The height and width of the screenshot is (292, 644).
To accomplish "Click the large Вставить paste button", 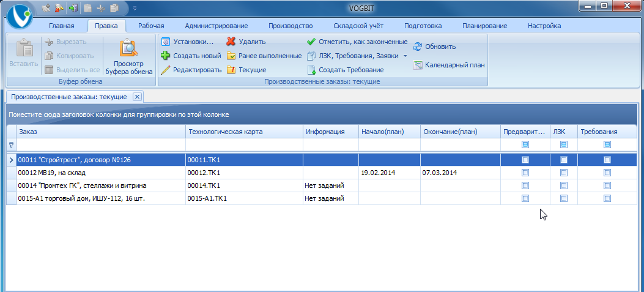I will pyautogui.click(x=24, y=53).
